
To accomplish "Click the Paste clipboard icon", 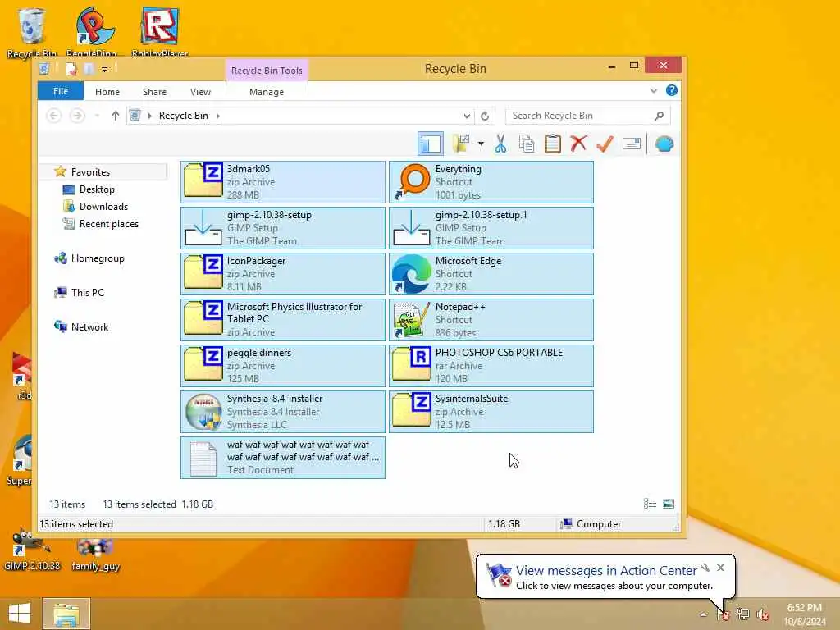I will 552,144.
